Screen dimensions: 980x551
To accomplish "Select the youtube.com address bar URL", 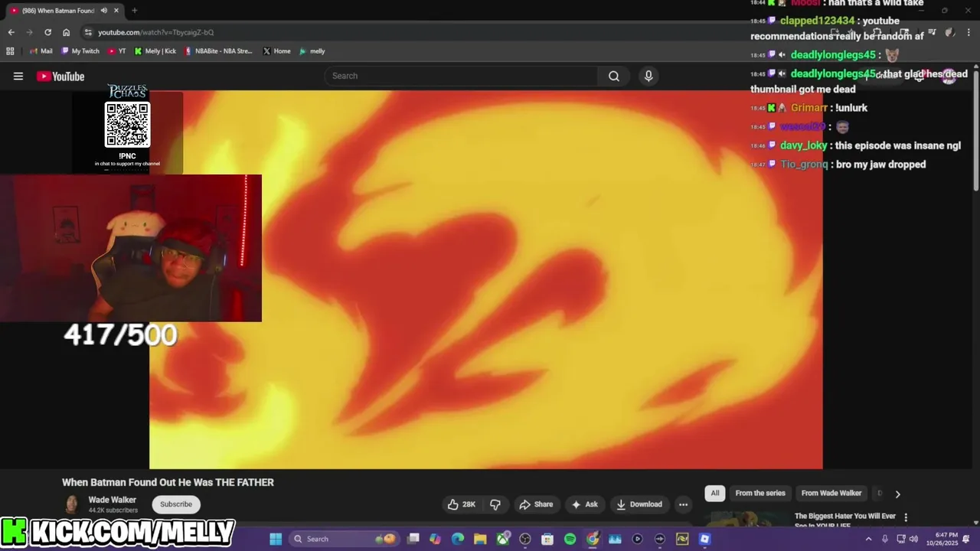I will coord(155,32).
